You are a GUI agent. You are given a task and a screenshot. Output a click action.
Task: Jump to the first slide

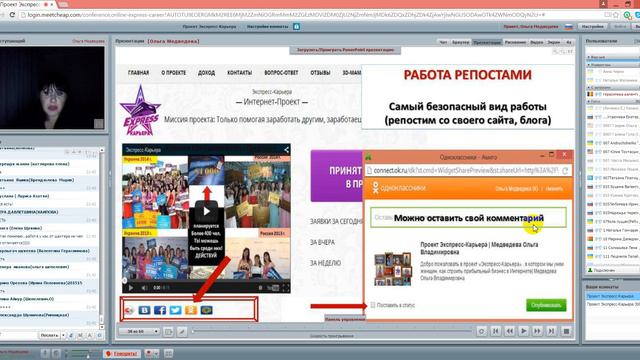coord(496,331)
